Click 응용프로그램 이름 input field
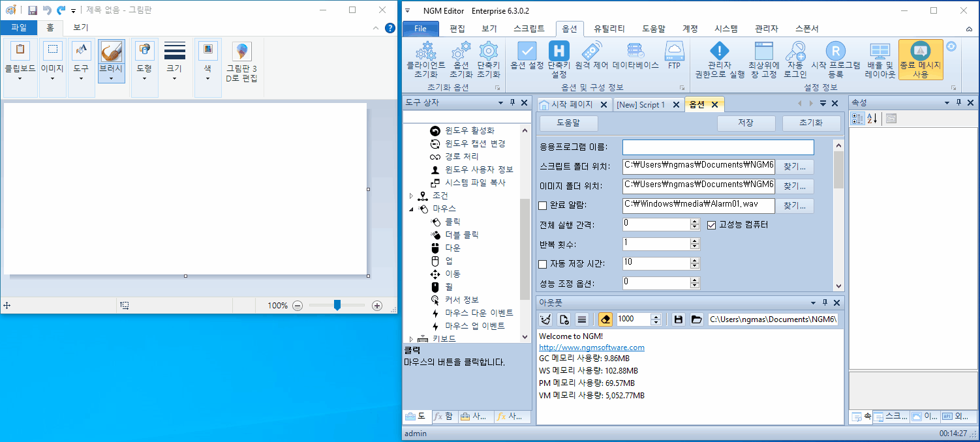 [718, 147]
